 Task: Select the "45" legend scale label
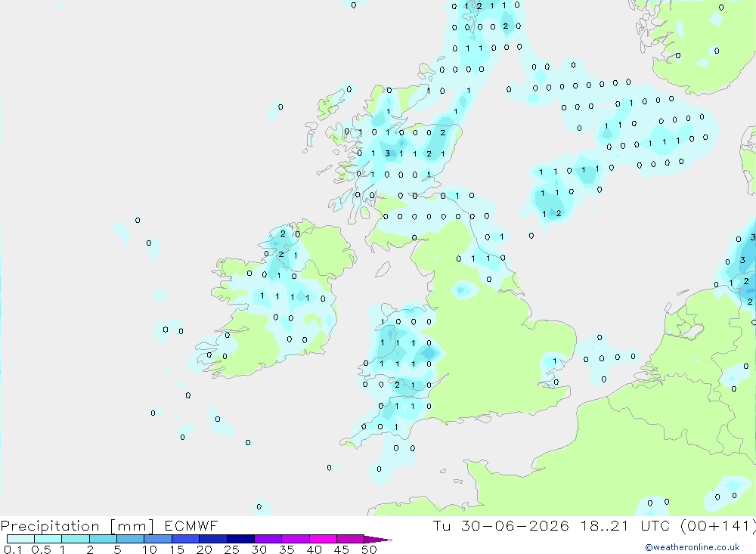[342, 549]
